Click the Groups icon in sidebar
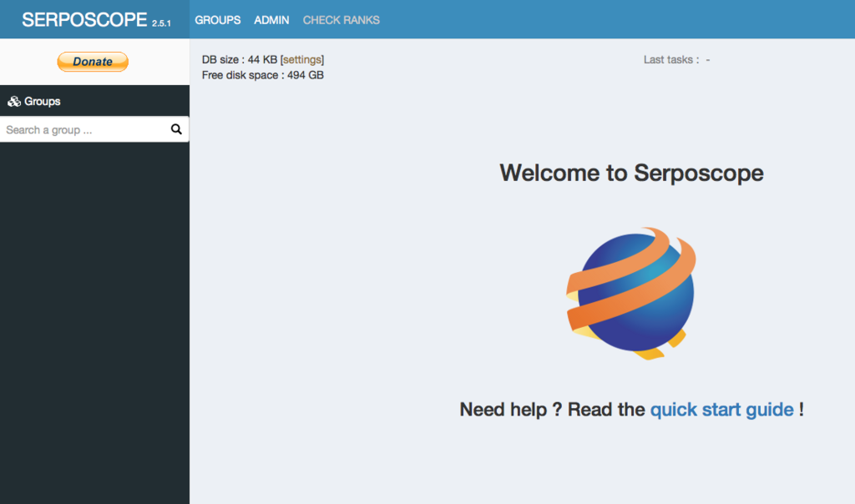 (x=14, y=101)
